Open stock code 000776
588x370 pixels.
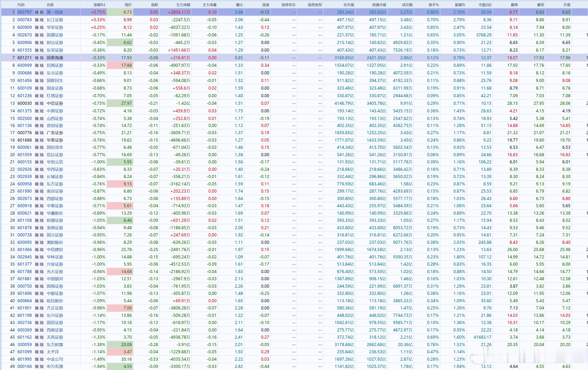(25, 133)
